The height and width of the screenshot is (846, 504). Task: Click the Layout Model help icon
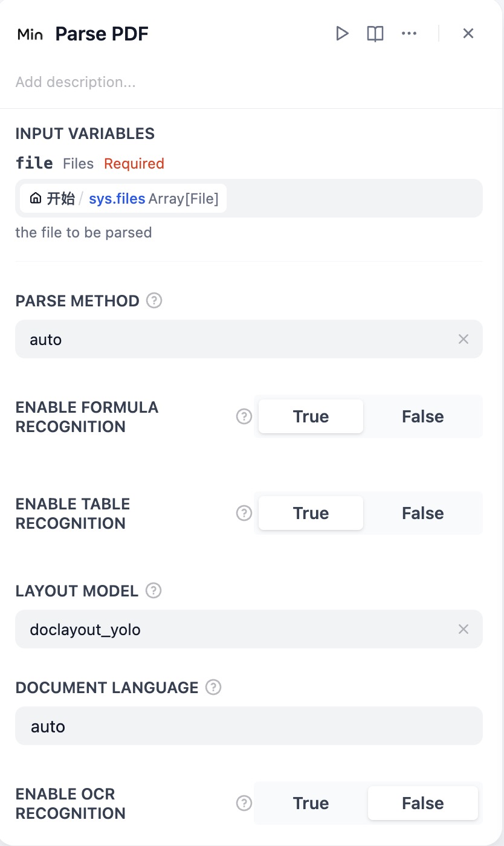(x=153, y=590)
